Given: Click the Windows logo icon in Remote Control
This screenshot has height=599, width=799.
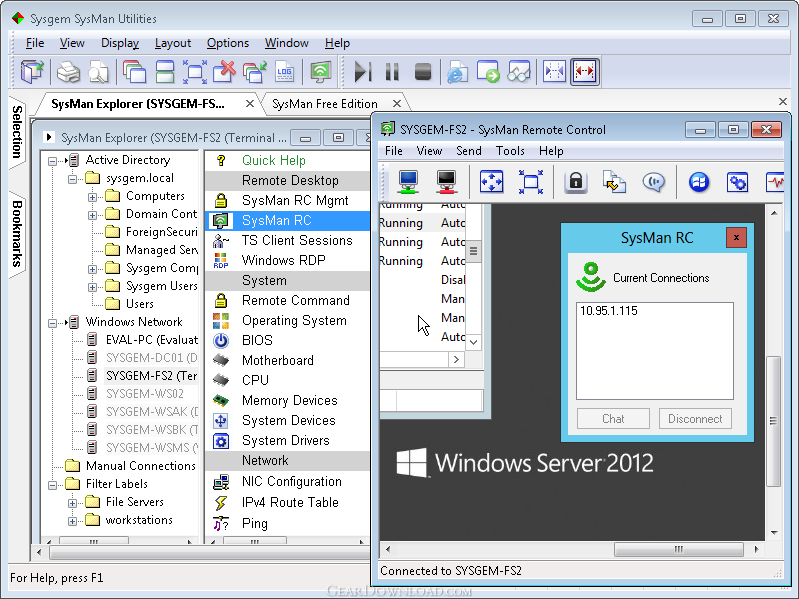Looking at the screenshot, I should click(699, 182).
